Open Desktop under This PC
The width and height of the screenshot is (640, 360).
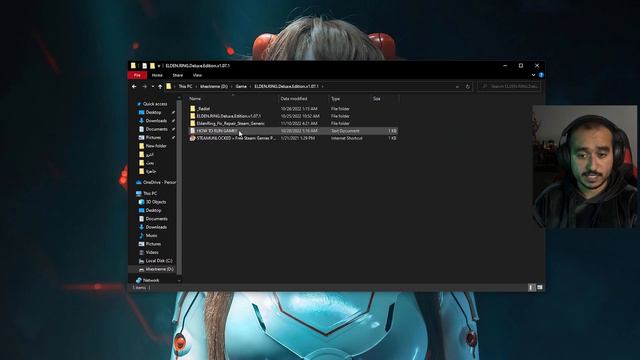point(153,210)
